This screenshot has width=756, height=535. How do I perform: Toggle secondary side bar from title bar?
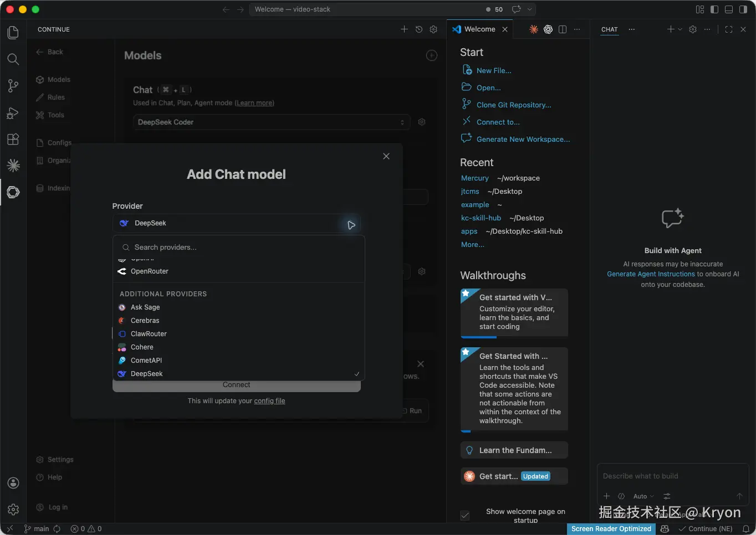tap(743, 9)
